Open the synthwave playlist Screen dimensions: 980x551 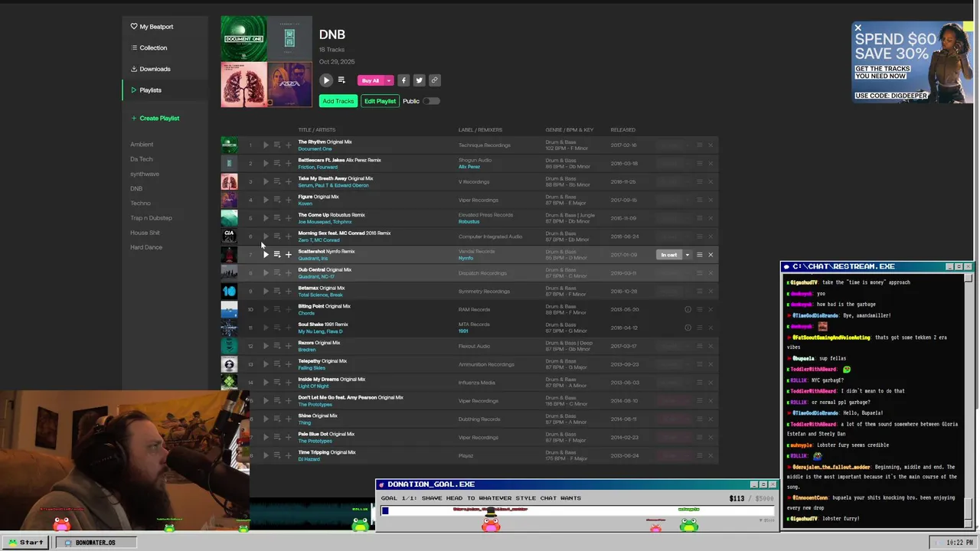pyautogui.click(x=145, y=174)
